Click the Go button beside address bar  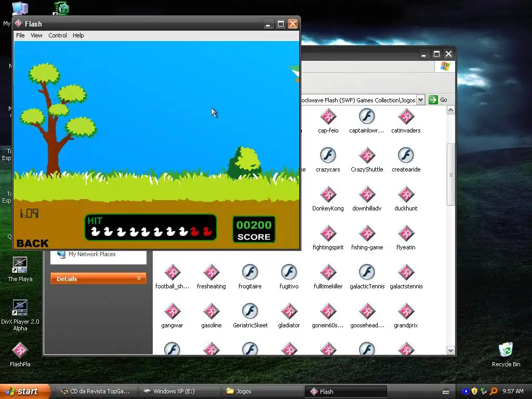pyautogui.click(x=437, y=100)
